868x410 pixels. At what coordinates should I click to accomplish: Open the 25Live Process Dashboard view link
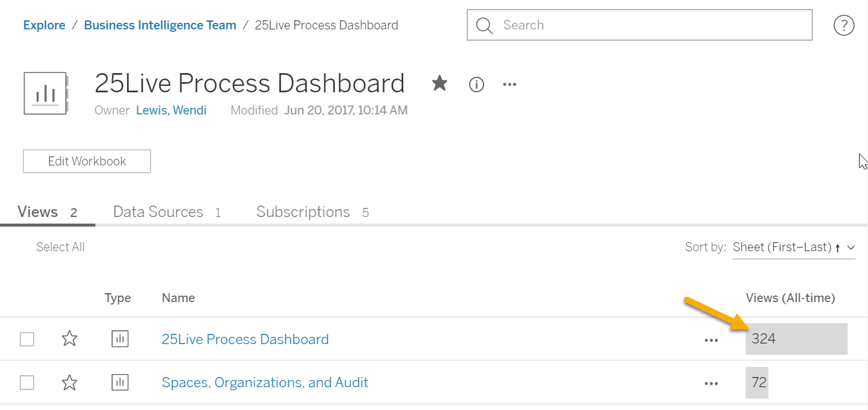tap(245, 339)
